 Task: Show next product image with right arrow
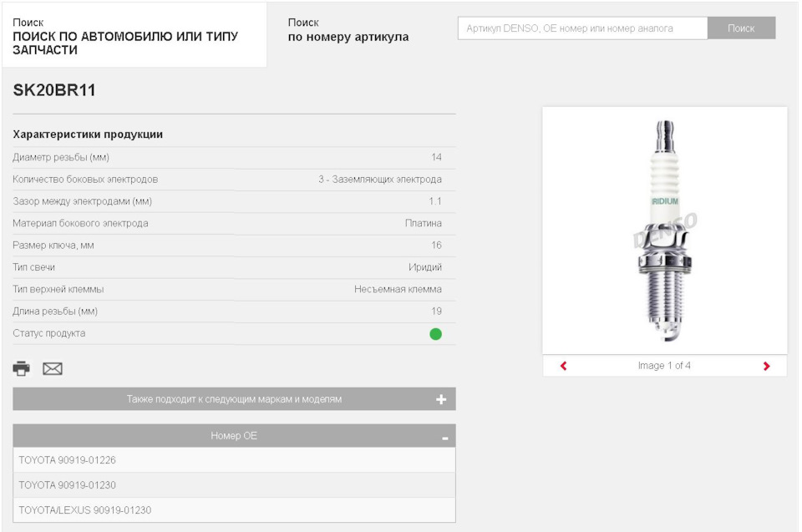tap(766, 366)
